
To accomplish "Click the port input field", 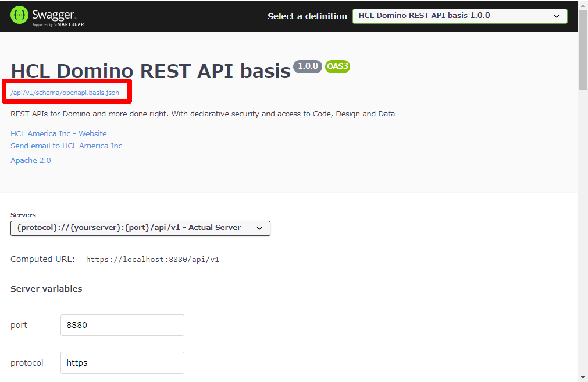I will coord(122,326).
